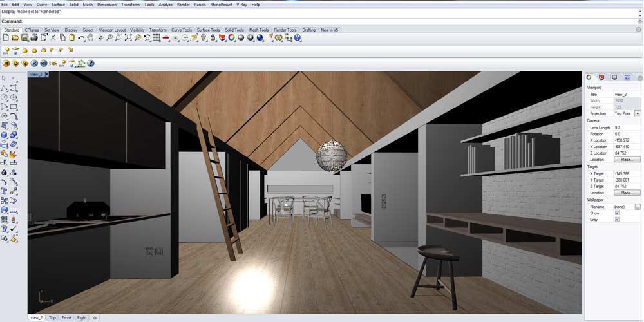Click the Explode icon in left toolbar
644x322 pixels.
coord(13,154)
